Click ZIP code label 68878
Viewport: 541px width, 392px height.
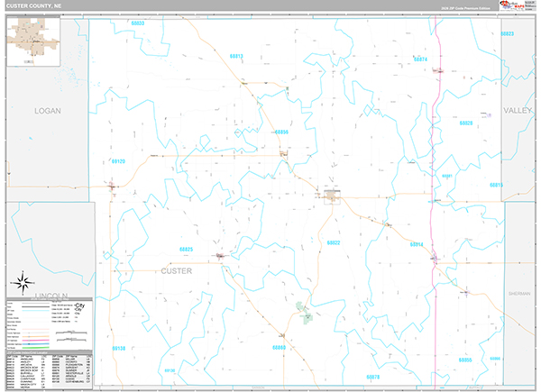[372, 378]
